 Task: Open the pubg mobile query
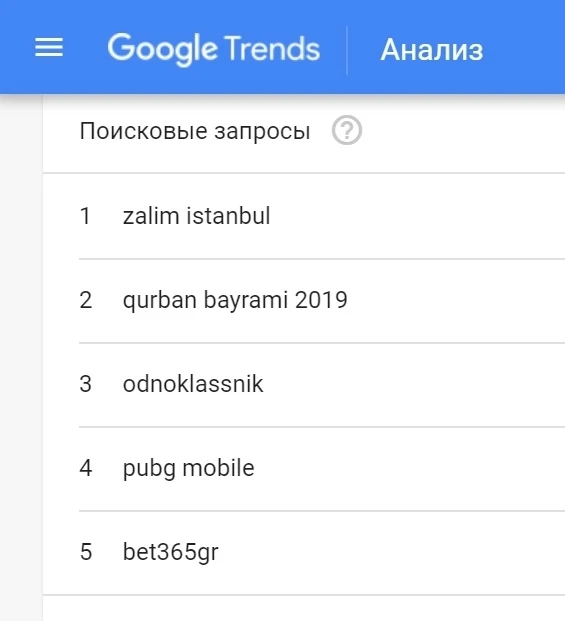[188, 468]
